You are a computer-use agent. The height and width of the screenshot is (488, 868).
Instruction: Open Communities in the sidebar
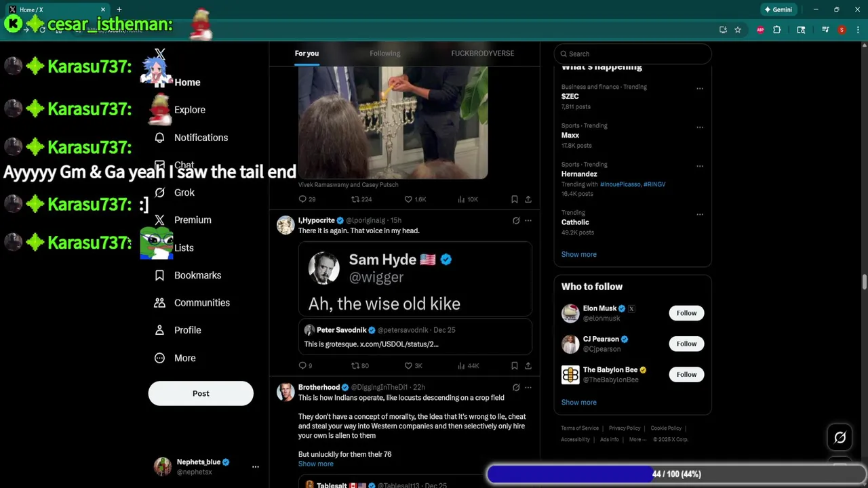point(192,303)
